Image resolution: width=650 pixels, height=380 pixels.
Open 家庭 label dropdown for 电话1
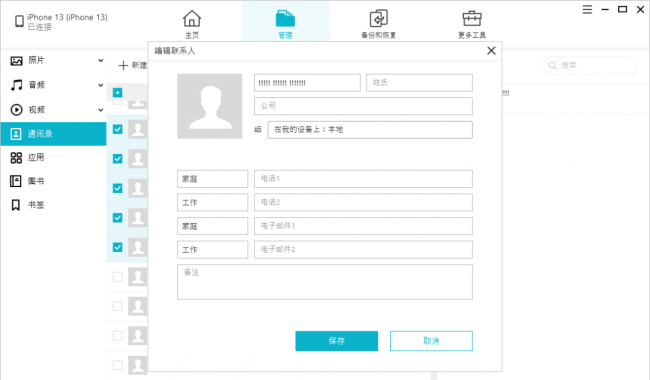pos(212,179)
